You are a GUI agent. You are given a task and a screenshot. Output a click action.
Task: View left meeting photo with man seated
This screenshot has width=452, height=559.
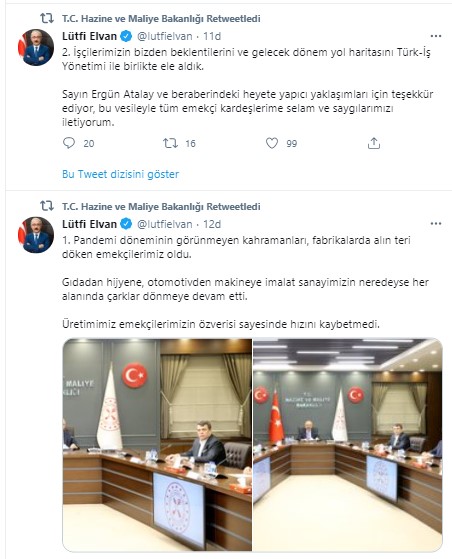click(157, 445)
